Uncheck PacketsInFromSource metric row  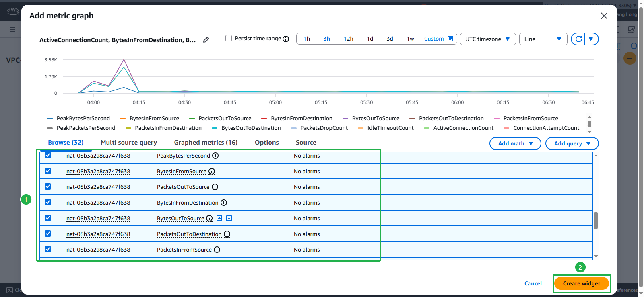tap(48, 249)
